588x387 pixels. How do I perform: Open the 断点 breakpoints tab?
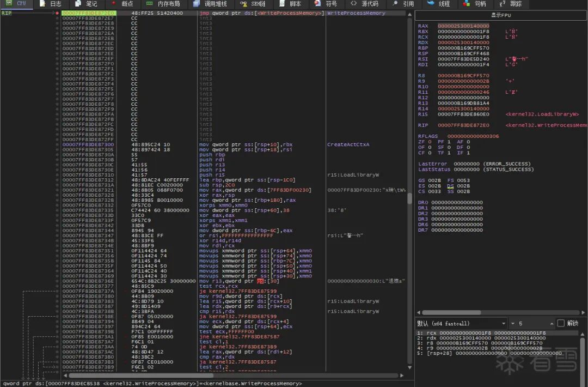tap(122, 3)
